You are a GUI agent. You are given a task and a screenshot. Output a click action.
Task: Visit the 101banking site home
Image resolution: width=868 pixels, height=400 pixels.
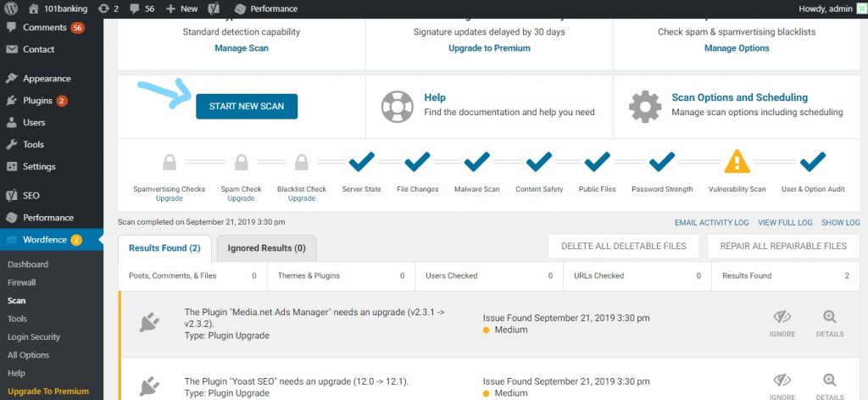click(x=58, y=8)
